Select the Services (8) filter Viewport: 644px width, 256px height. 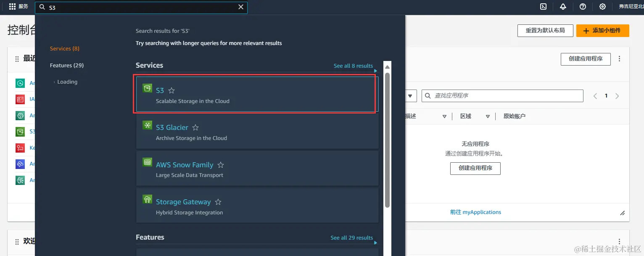[x=64, y=48]
